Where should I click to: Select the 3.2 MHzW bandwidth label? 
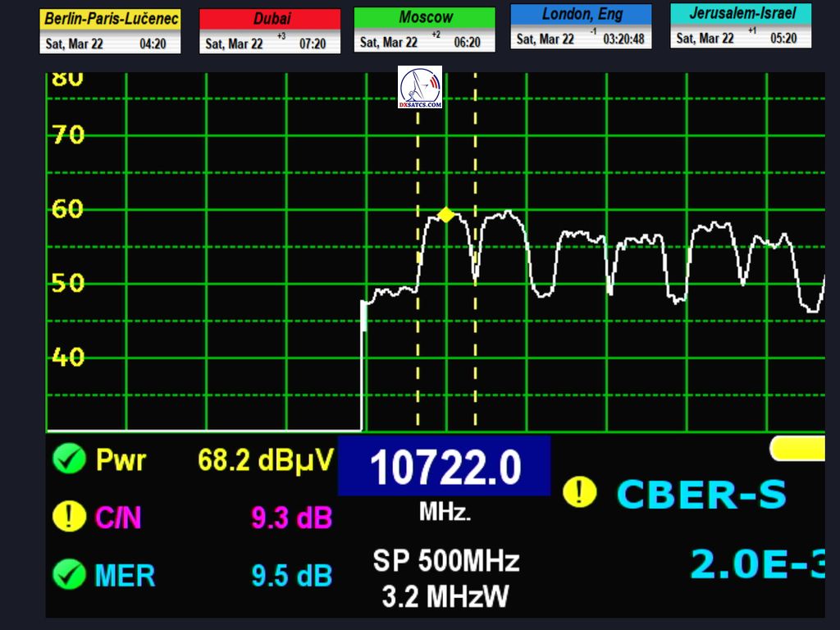click(x=445, y=596)
